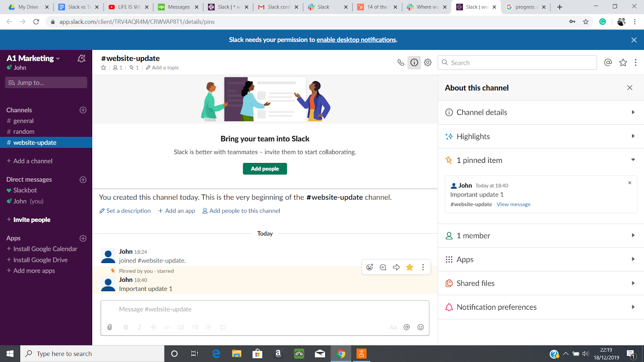Remove the pinned item from the panel
This screenshot has height=362, width=644.
(630, 183)
